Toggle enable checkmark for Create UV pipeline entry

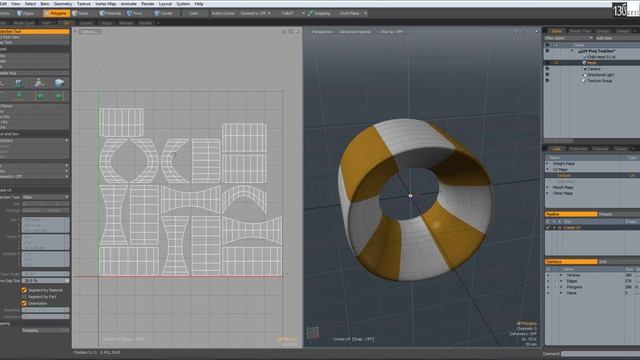548,228
